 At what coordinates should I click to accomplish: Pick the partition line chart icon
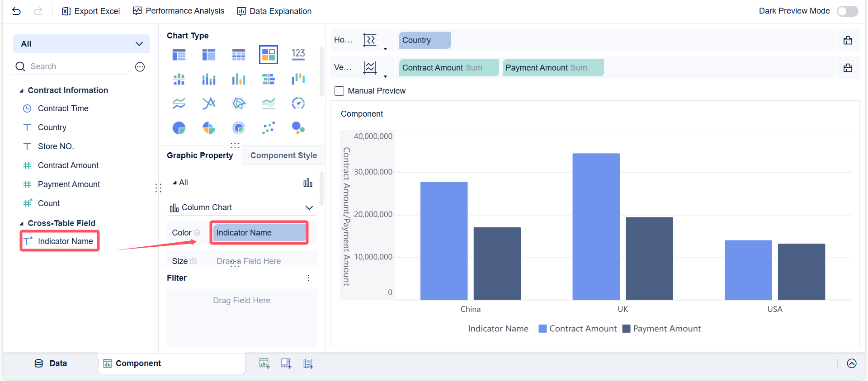click(x=179, y=103)
